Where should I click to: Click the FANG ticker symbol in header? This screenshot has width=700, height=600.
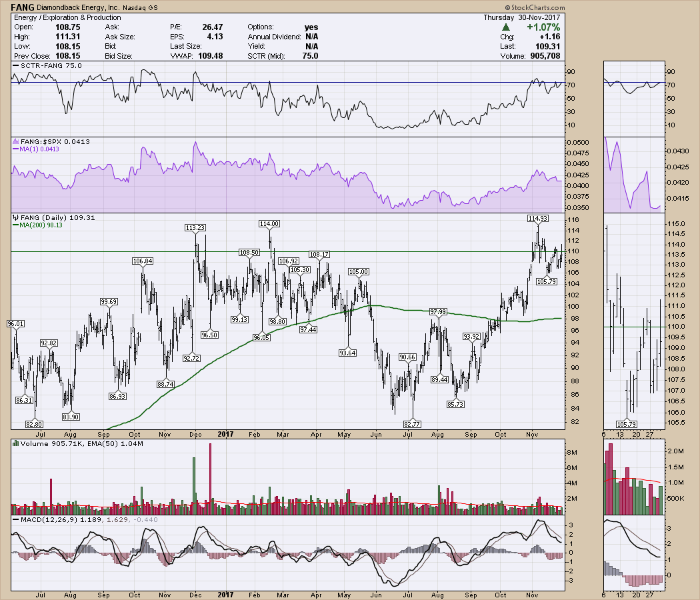coord(22,7)
